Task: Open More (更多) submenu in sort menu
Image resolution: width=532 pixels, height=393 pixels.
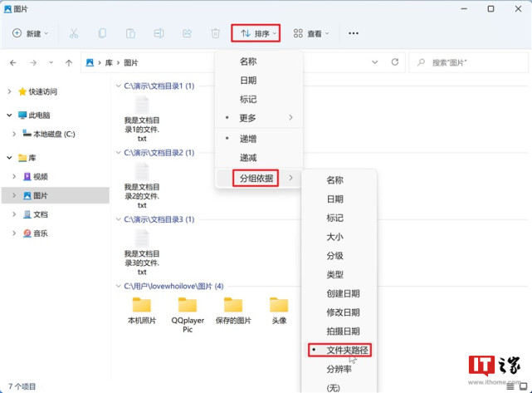Action: pyautogui.click(x=259, y=118)
